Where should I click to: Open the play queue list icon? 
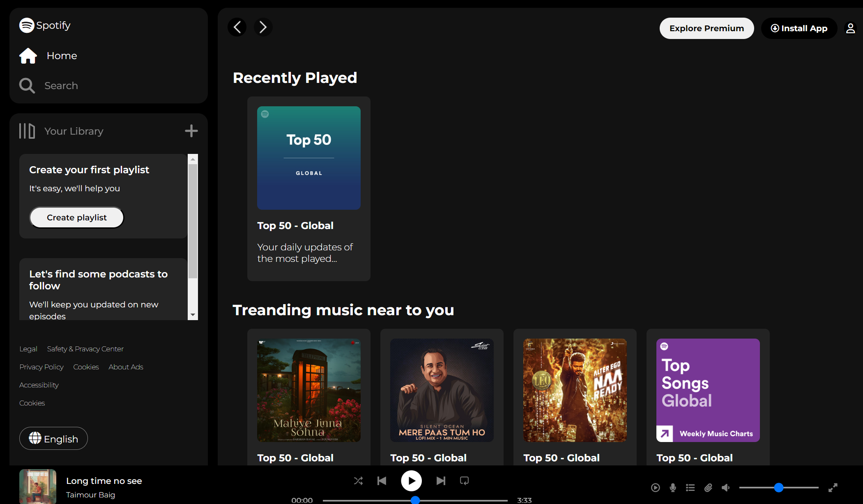tap(690, 488)
